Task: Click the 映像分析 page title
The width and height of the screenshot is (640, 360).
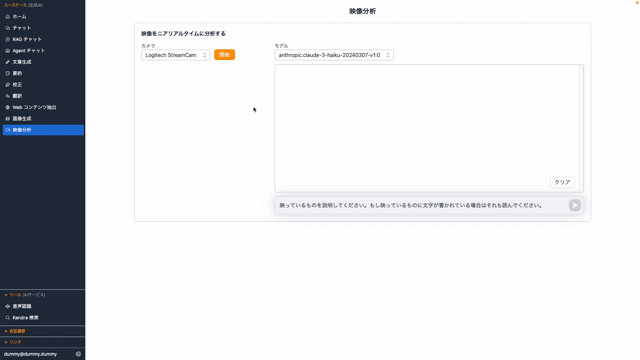Action: tap(362, 11)
